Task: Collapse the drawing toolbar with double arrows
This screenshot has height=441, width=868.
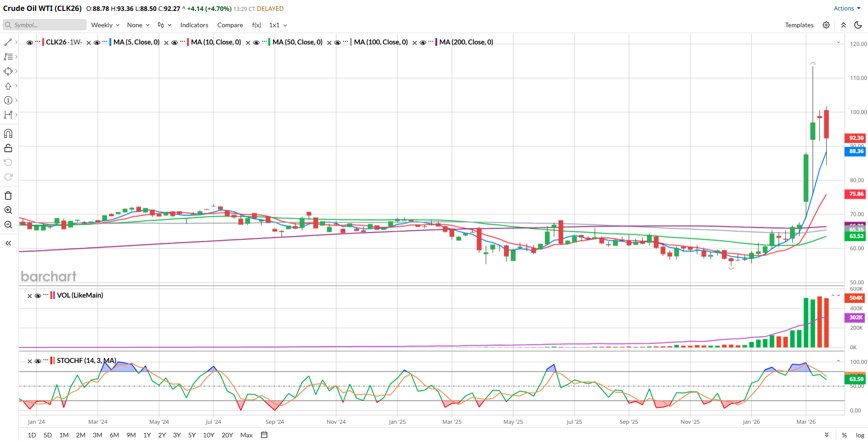Action: pos(8,243)
